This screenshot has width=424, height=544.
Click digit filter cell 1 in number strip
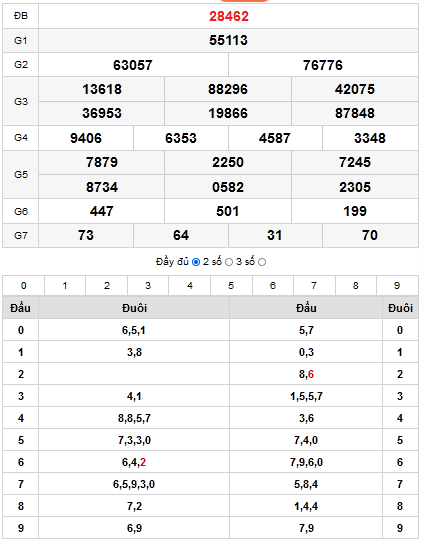coord(65,286)
